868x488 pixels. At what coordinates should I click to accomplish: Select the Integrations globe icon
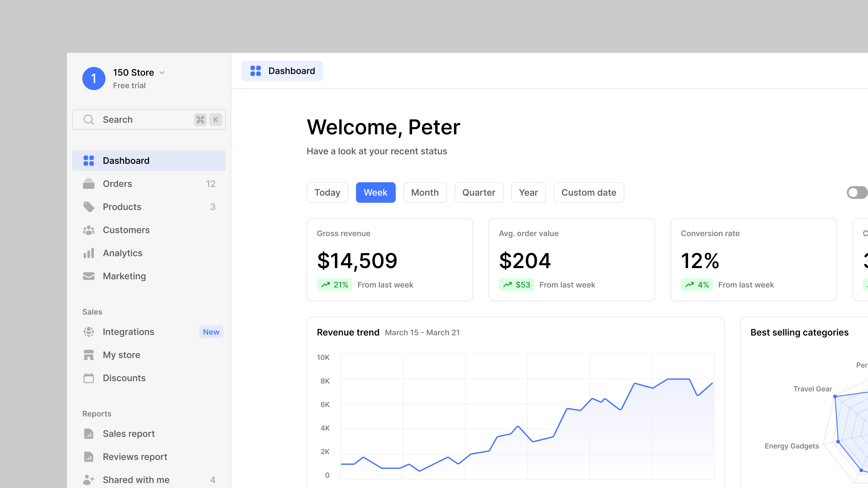click(x=88, y=332)
